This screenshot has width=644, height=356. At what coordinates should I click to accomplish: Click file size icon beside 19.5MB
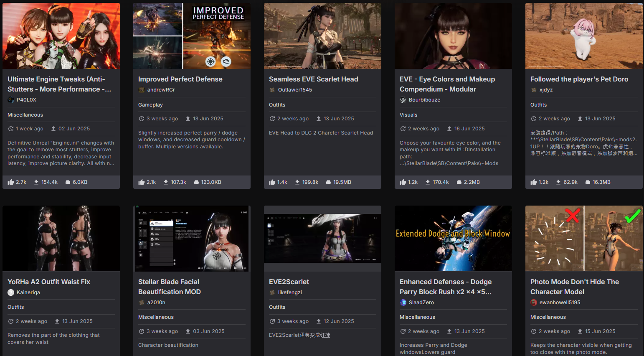pos(328,182)
